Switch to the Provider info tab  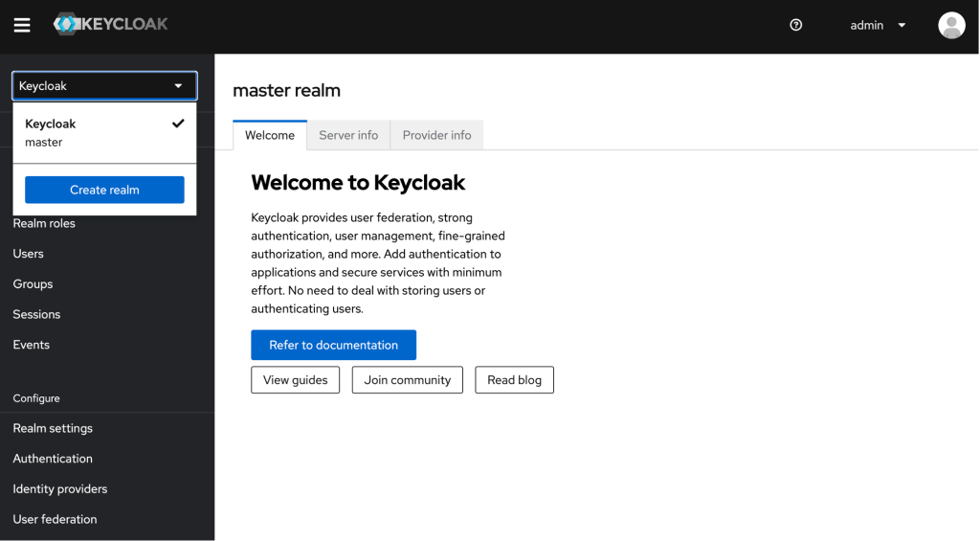tap(436, 135)
